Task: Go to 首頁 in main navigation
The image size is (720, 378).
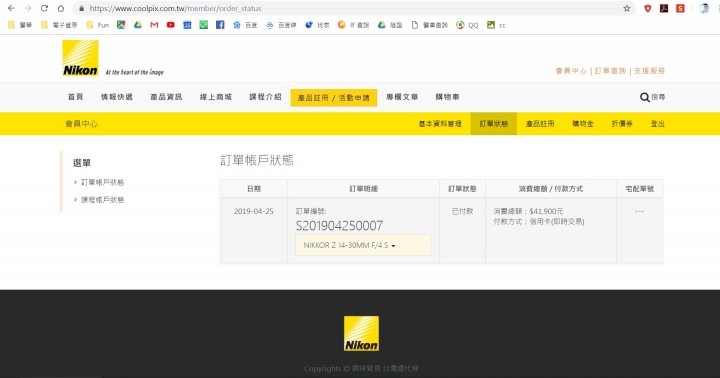Action: (76, 97)
